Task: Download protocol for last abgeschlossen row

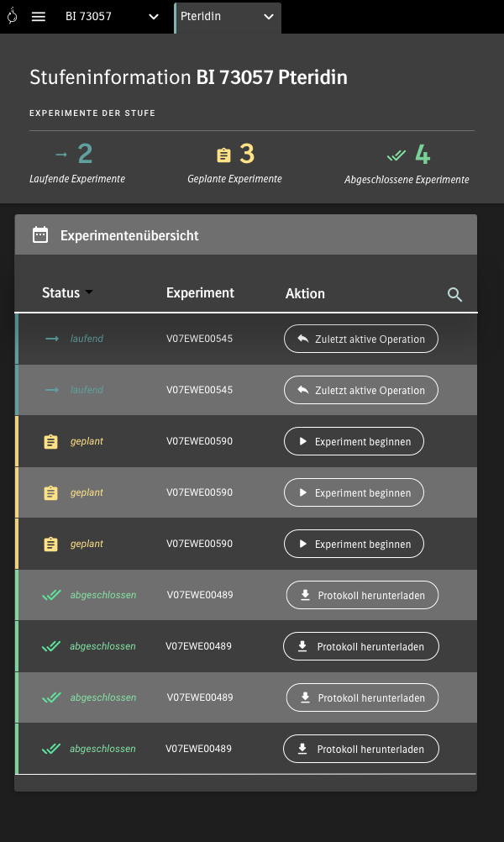Action: 361,749
